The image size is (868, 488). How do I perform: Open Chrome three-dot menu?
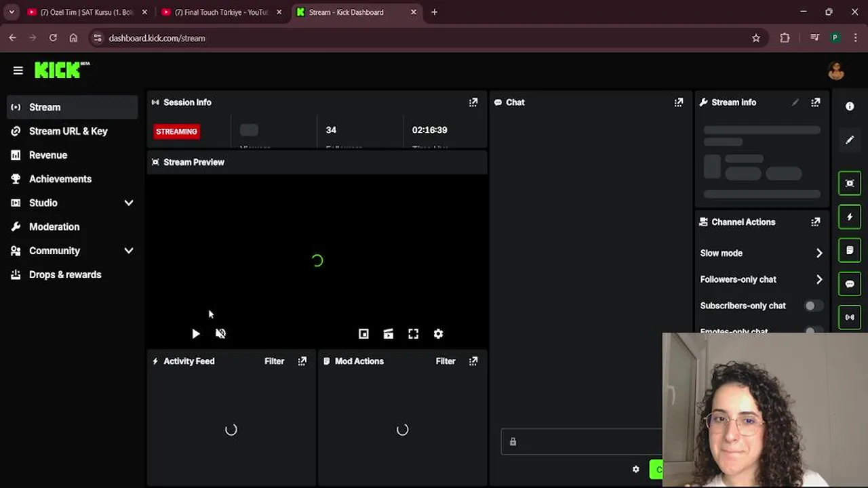[x=854, y=38]
